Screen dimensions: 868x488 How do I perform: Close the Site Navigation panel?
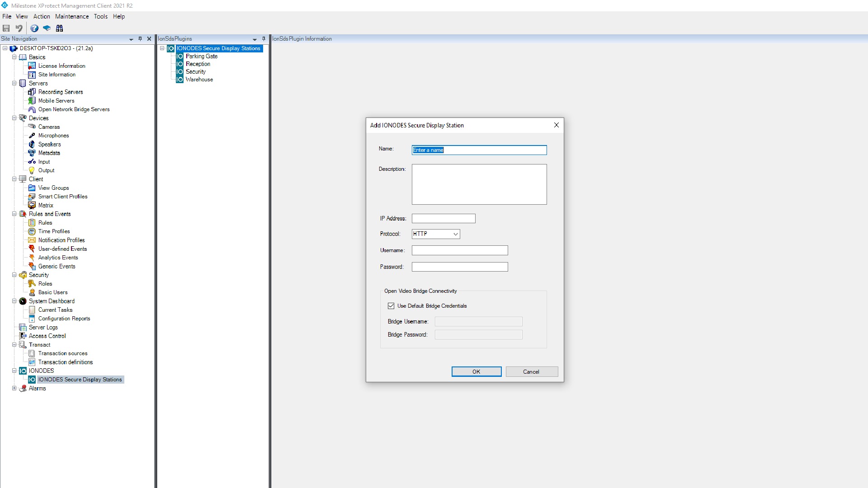pos(149,39)
